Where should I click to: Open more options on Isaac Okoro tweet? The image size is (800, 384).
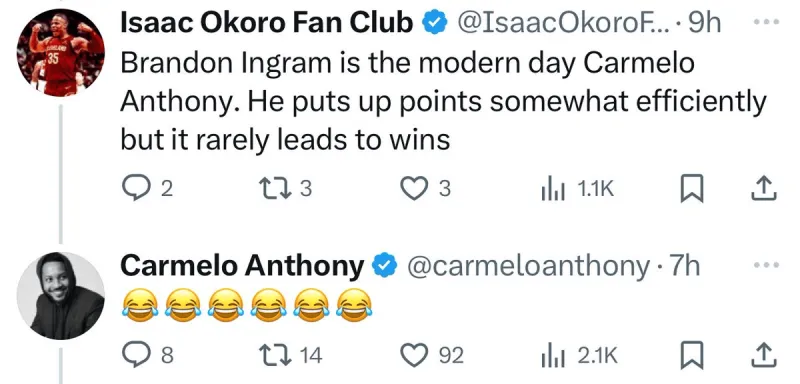766,21
